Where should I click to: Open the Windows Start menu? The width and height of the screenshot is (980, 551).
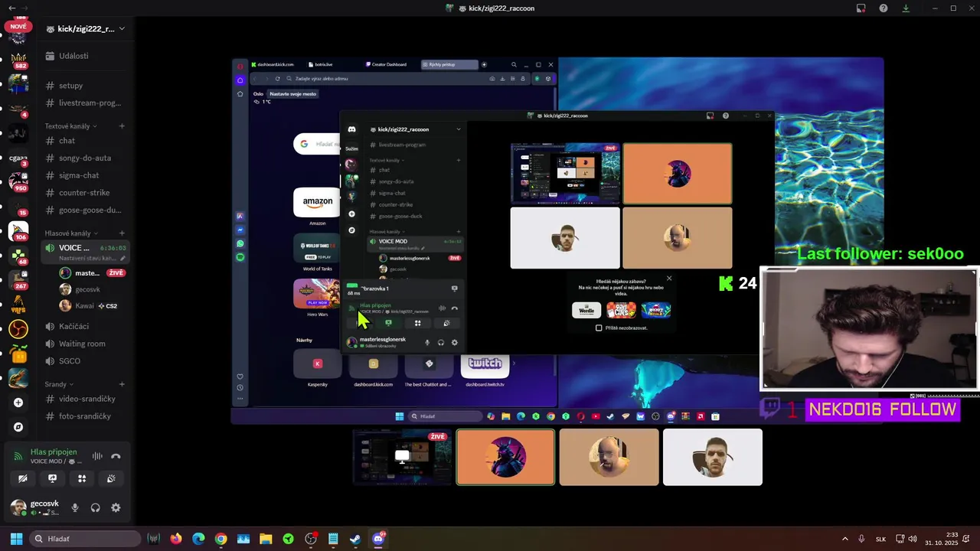(x=16, y=539)
